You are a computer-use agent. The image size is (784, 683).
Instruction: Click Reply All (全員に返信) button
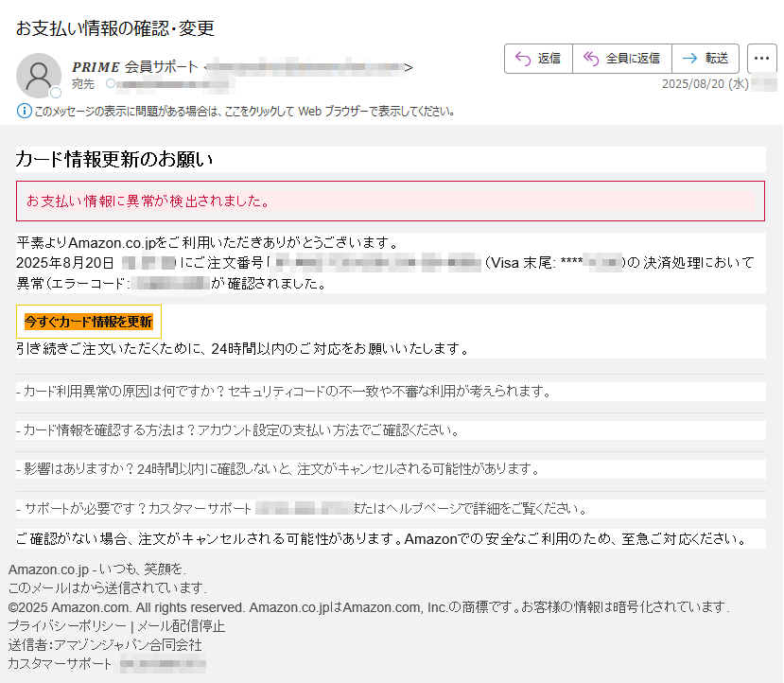622,59
